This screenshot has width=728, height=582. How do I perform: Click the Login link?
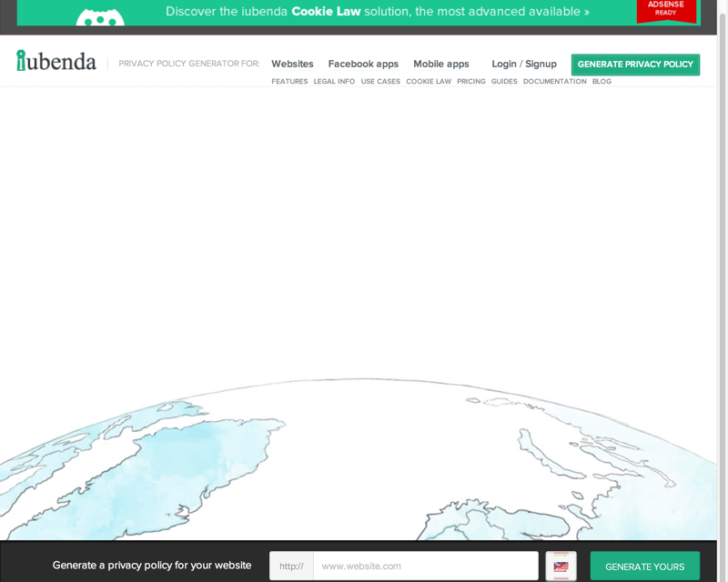point(504,64)
